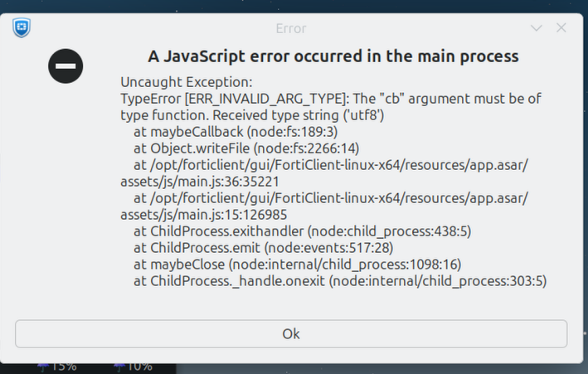This screenshot has height=374, width=588.
Task: Click the "at ChildProcess.emit (node:events:517:28)" line
Action: pos(263,248)
